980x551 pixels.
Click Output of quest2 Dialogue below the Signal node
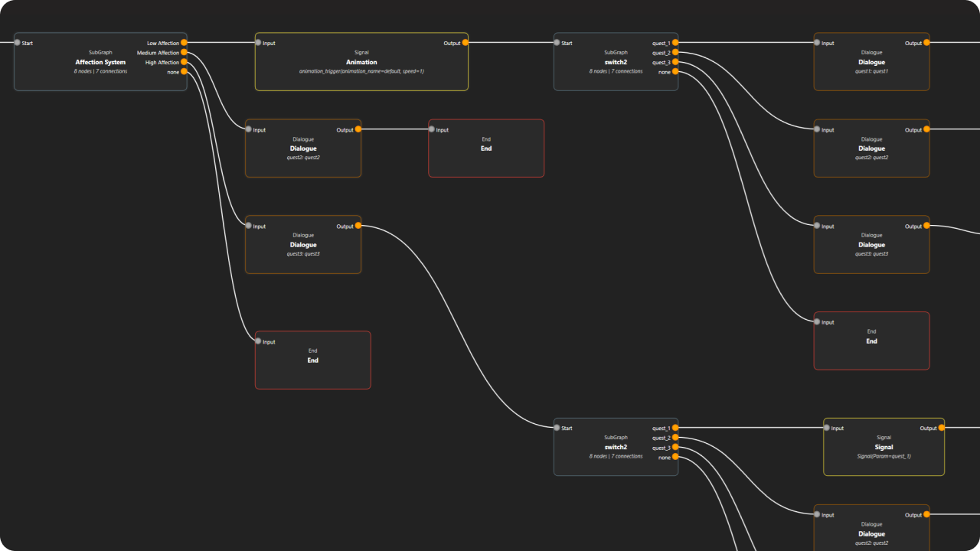tap(926, 515)
